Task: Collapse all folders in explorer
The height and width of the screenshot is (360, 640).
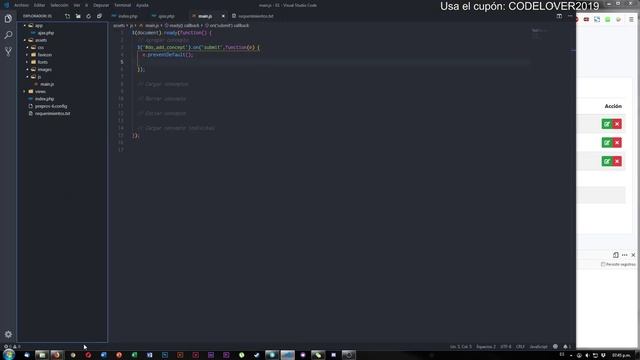Action: click(99, 16)
